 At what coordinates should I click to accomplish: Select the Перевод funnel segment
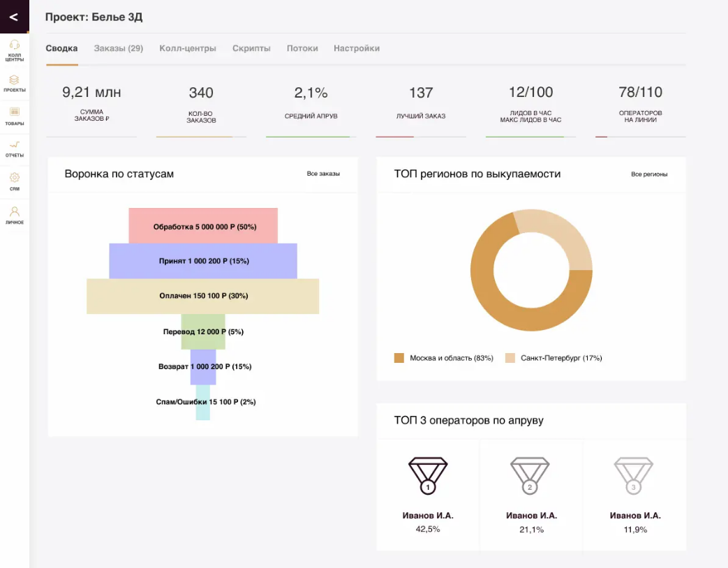coord(203,331)
